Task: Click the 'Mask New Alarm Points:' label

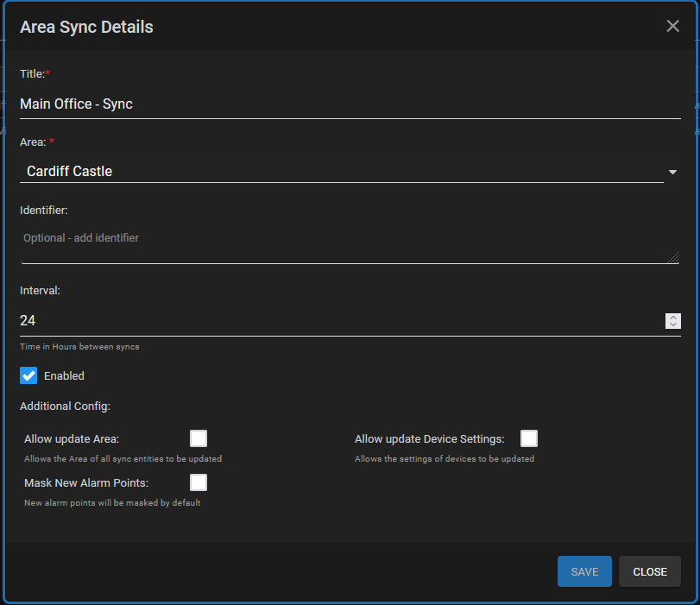Action: click(86, 483)
